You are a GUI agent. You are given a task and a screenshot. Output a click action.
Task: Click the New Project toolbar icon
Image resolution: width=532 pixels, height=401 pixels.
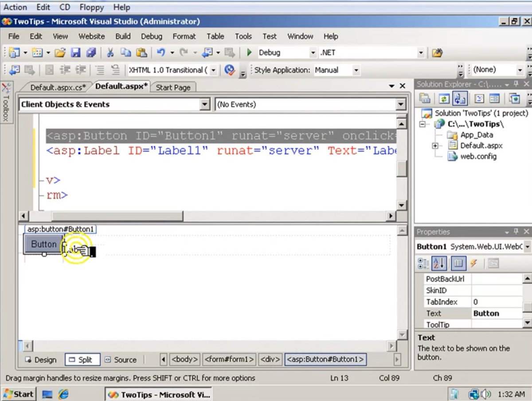tap(14, 52)
